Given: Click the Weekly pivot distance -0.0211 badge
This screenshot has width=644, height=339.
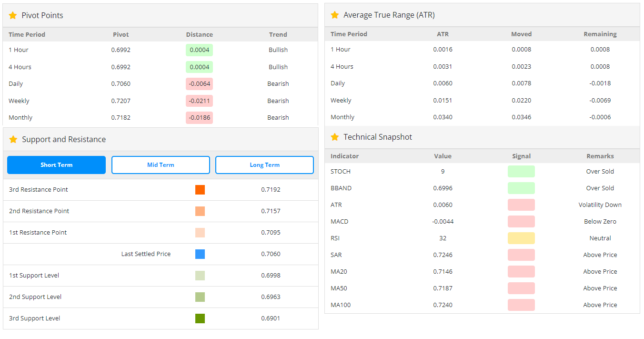Looking at the screenshot, I should click(199, 101).
